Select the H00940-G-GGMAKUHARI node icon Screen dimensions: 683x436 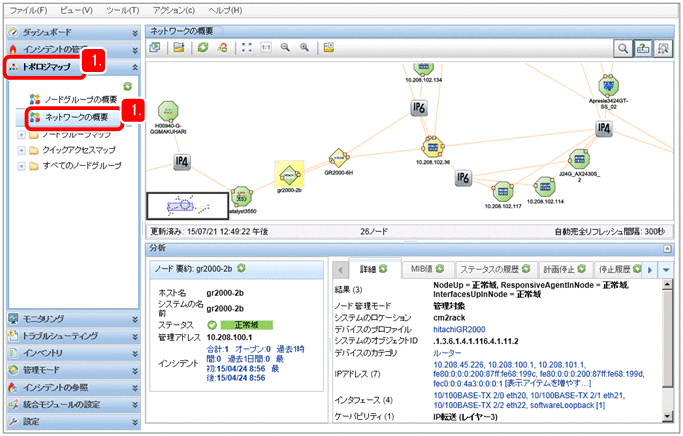click(x=168, y=112)
